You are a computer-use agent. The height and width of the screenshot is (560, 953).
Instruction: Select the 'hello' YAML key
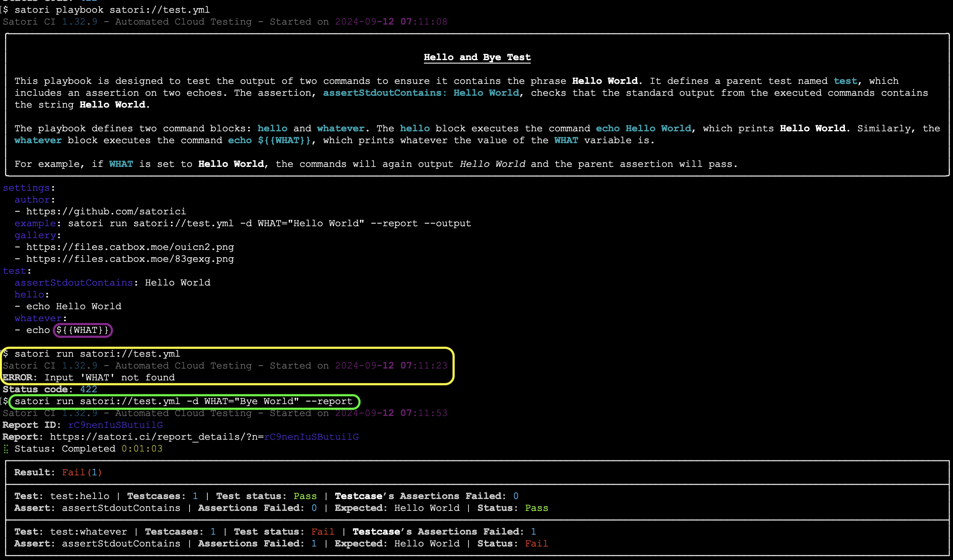[x=29, y=294]
